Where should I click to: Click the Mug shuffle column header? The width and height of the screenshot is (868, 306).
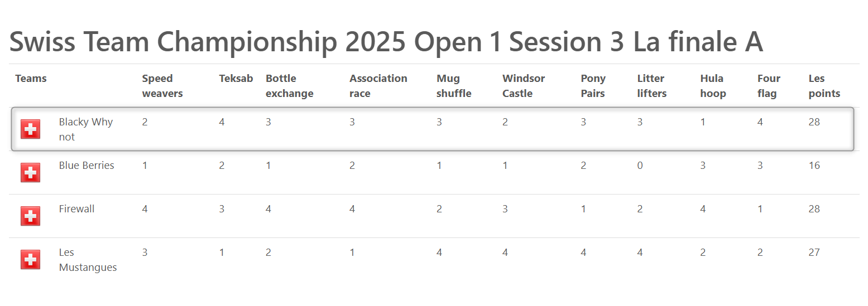point(454,86)
